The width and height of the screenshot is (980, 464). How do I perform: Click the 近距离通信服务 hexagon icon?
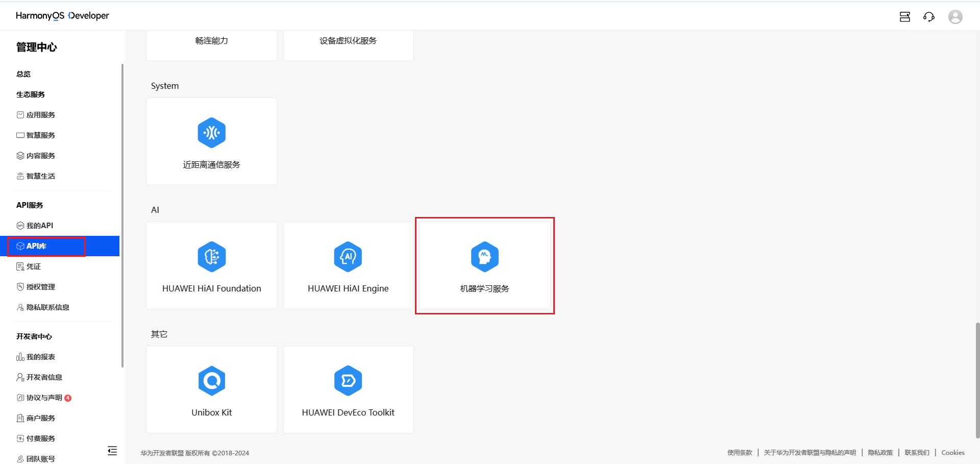[x=211, y=133]
